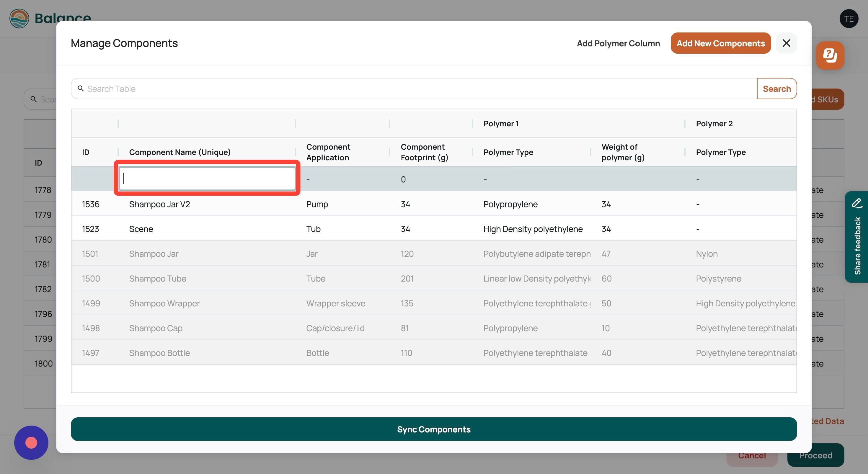Click Component Footprint (g) column header
Screen dimensions: 868x474
point(424,152)
